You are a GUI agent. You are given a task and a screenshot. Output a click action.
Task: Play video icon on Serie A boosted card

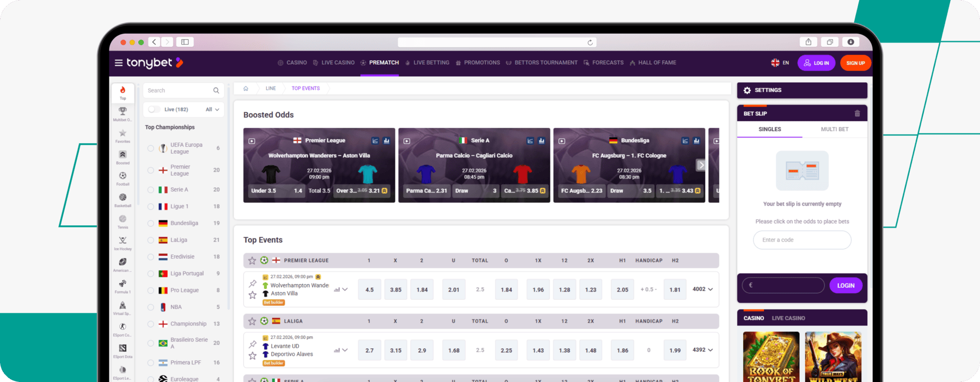point(407,141)
